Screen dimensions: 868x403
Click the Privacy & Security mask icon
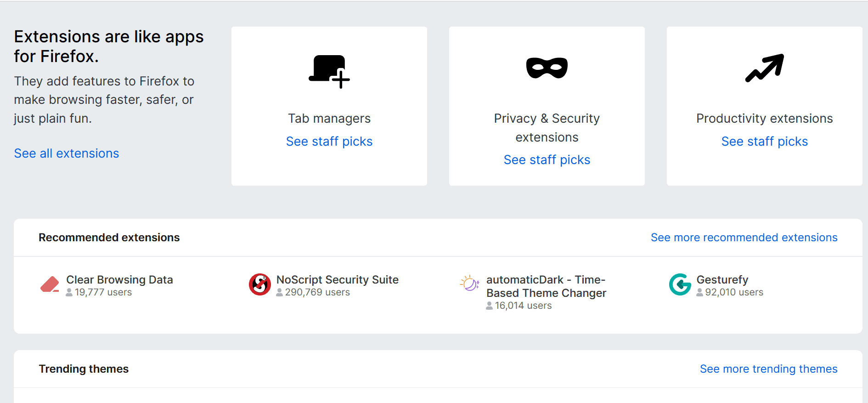point(547,68)
